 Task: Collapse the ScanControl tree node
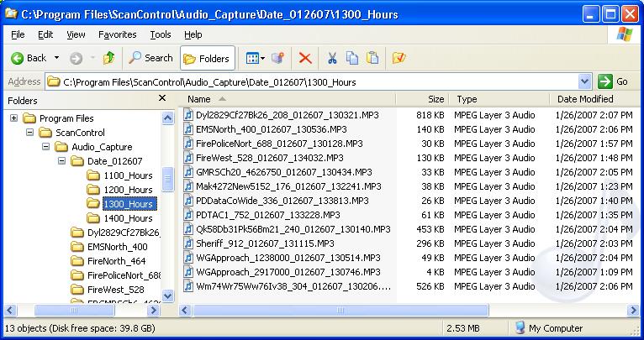[x=30, y=133]
